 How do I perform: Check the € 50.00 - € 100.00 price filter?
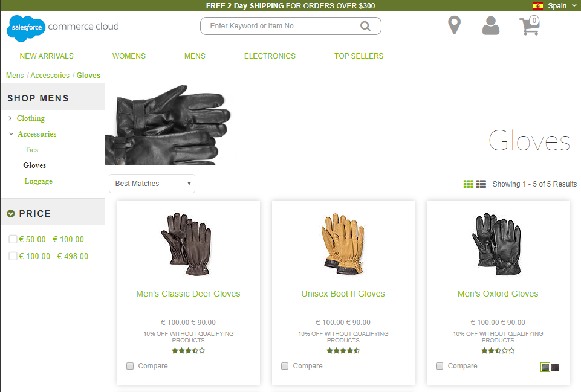[x=13, y=239]
